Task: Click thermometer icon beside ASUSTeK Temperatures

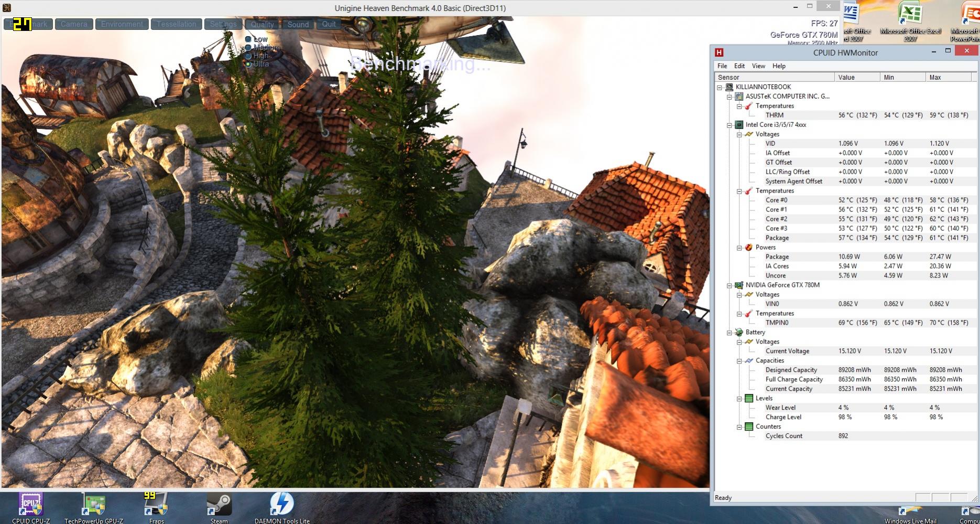Action: [749, 106]
